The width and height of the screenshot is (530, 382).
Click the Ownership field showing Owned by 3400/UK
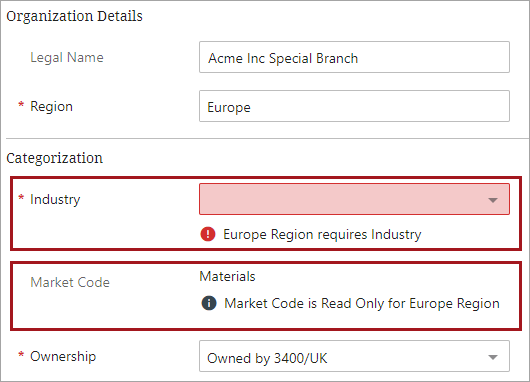click(354, 356)
